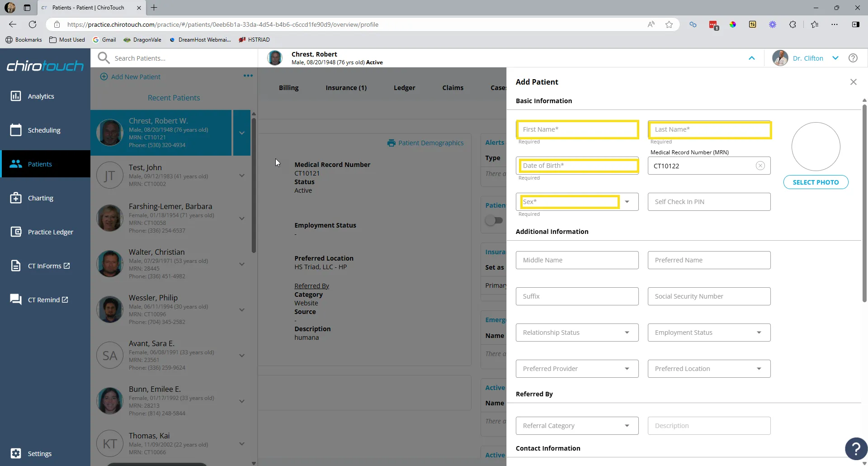The height and width of the screenshot is (466, 868).
Task: Close the Add Patient panel
Action: (853, 82)
